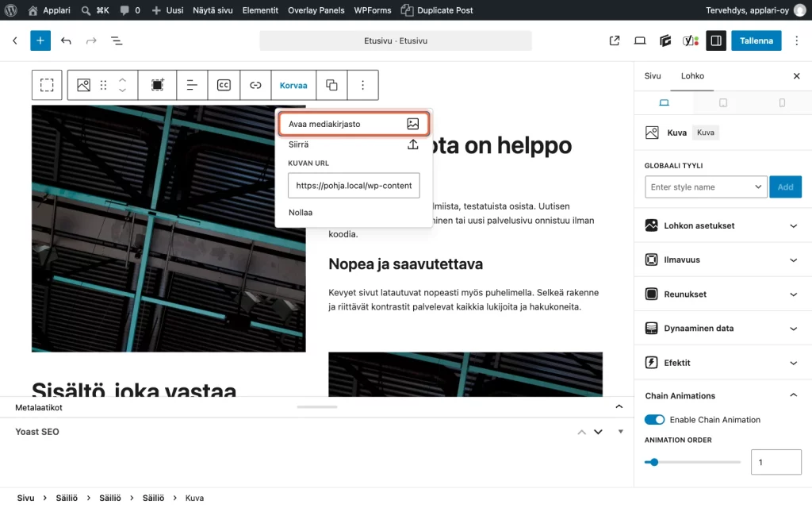Open the document overview list view
The height and width of the screenshot is (508, 812).
[117, 40]
